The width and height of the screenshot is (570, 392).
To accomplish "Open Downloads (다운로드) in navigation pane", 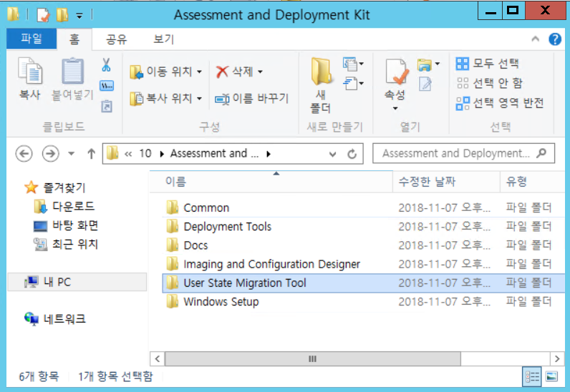I will click(x=64, y=206).
